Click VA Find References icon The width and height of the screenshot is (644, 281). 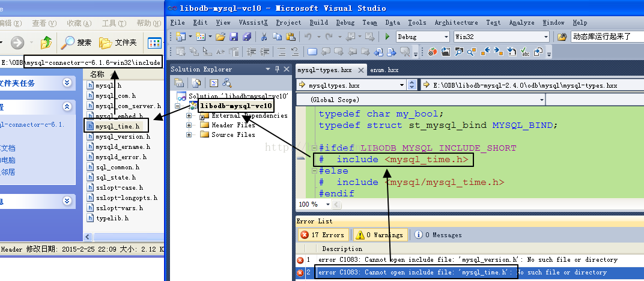point(472,52)
